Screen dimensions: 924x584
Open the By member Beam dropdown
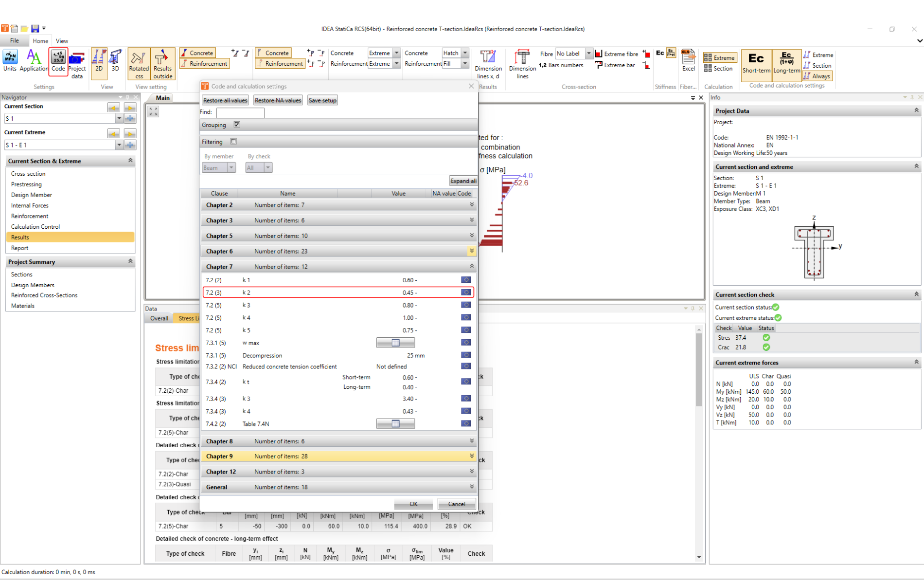tap(231, 168)
